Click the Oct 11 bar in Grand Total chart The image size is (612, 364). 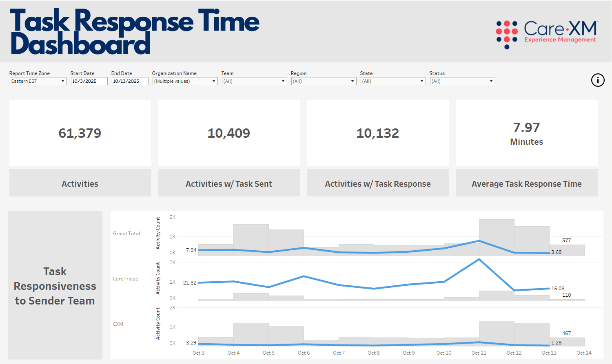pyautogui.click(x=497, y=238)
